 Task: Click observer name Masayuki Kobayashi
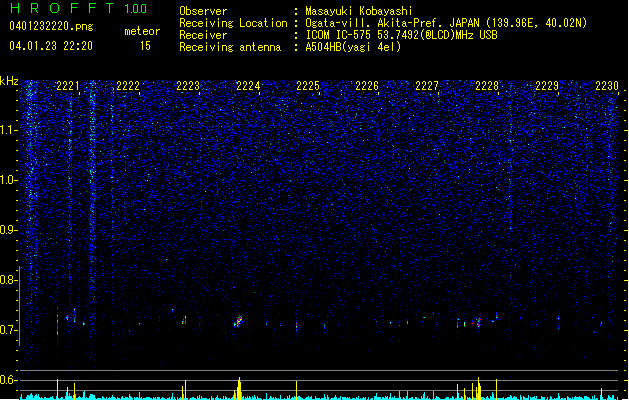[x=359, y=11]
